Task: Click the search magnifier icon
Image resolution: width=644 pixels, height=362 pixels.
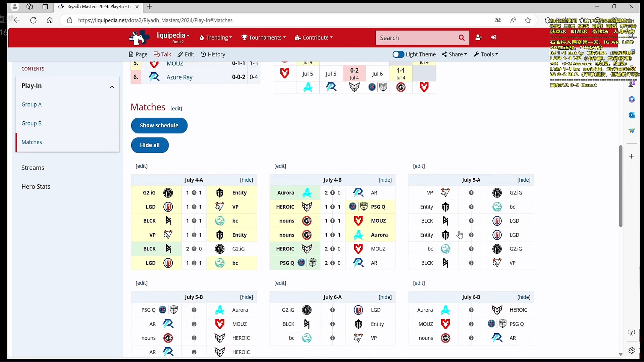Action: click(462, 38)
